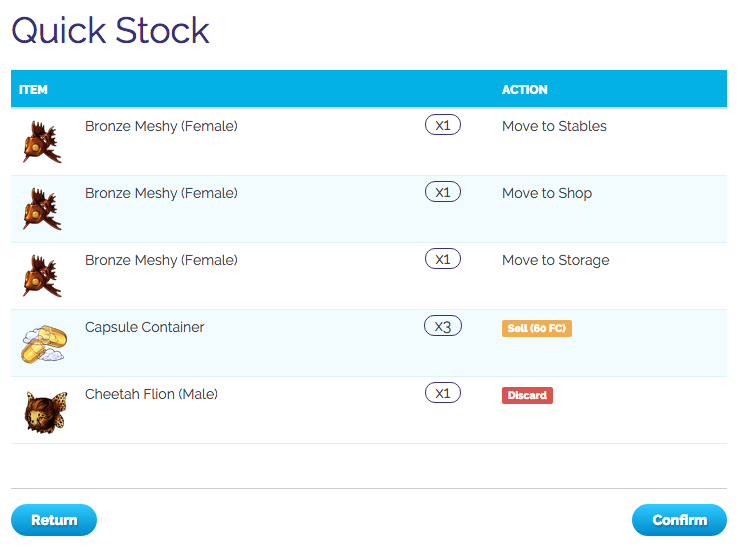Click the Capsule Container item name
Viewport: 741px width, 554px height.
[x=144, y=327]
